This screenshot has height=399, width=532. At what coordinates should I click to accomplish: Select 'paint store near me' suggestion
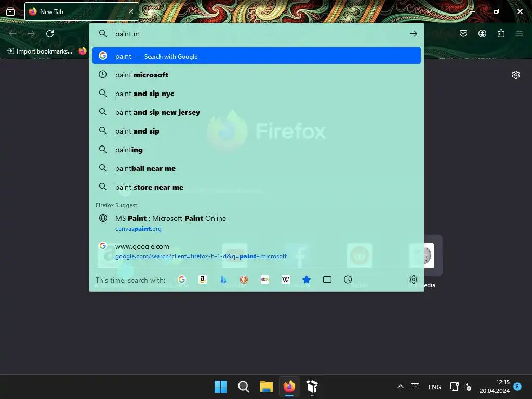tap(257, 187)
